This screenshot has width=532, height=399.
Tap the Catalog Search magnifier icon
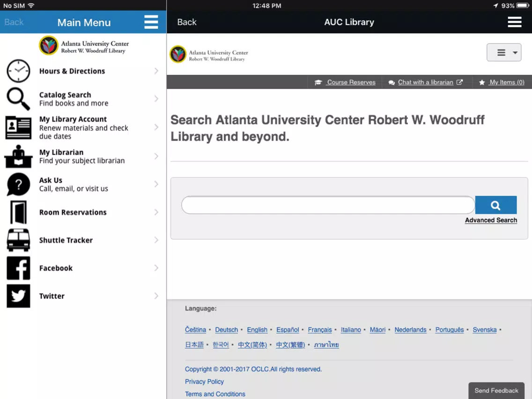coord(18,99)
